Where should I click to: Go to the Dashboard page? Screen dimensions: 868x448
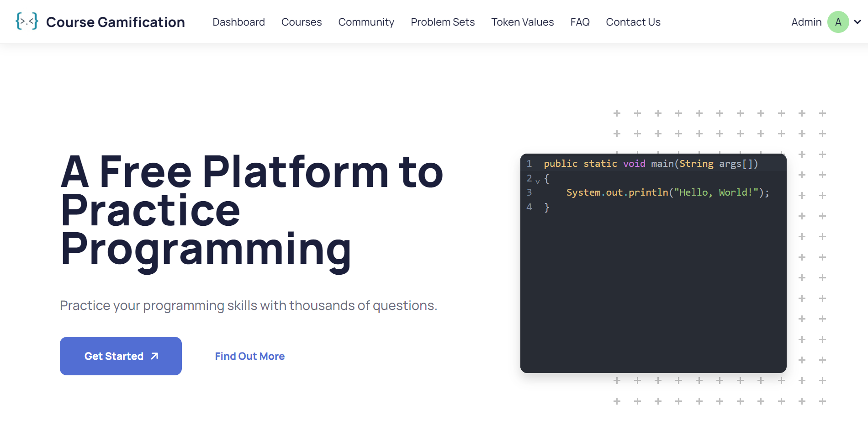click(x=238, y=22)
